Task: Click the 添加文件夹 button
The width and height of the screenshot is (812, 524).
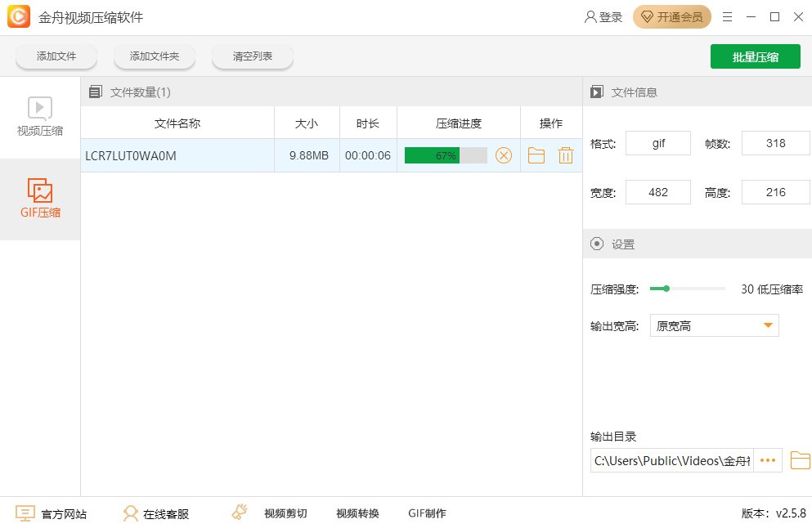Action: (x=155, y=56)
